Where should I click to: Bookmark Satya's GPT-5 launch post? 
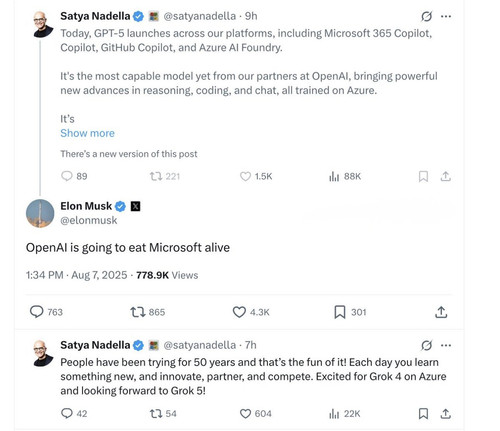(x=423, y=176)
